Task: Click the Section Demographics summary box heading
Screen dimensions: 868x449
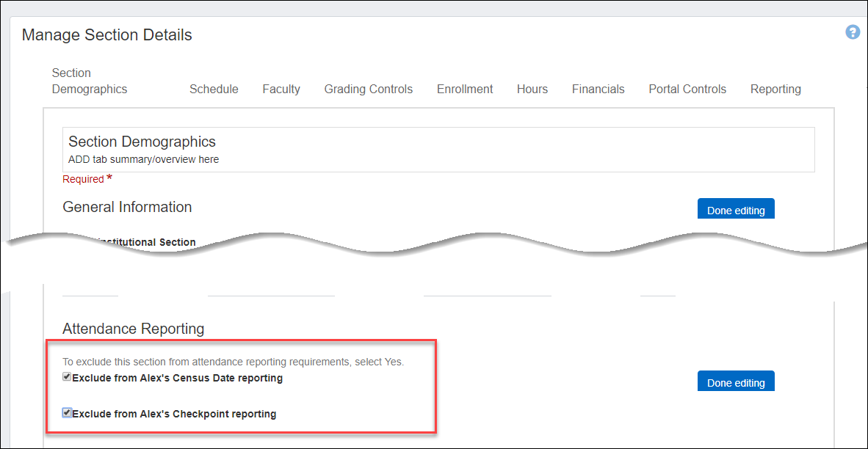Action: point(142,142)
